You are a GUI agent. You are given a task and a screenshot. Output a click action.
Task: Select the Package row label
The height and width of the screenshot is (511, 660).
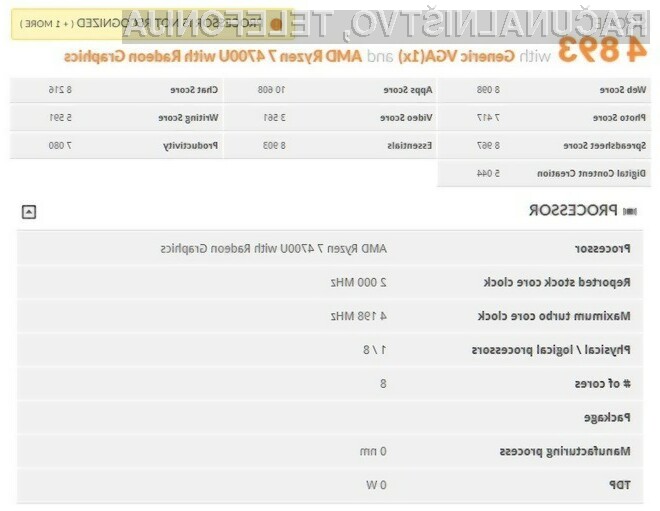(x=607, y=418)
